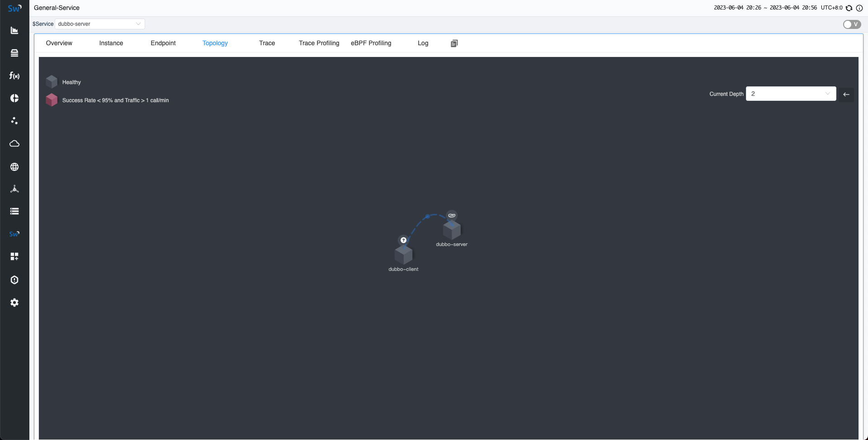Open the chart dashboard sidebar icon
868x440 pixels.
(14, 30)
